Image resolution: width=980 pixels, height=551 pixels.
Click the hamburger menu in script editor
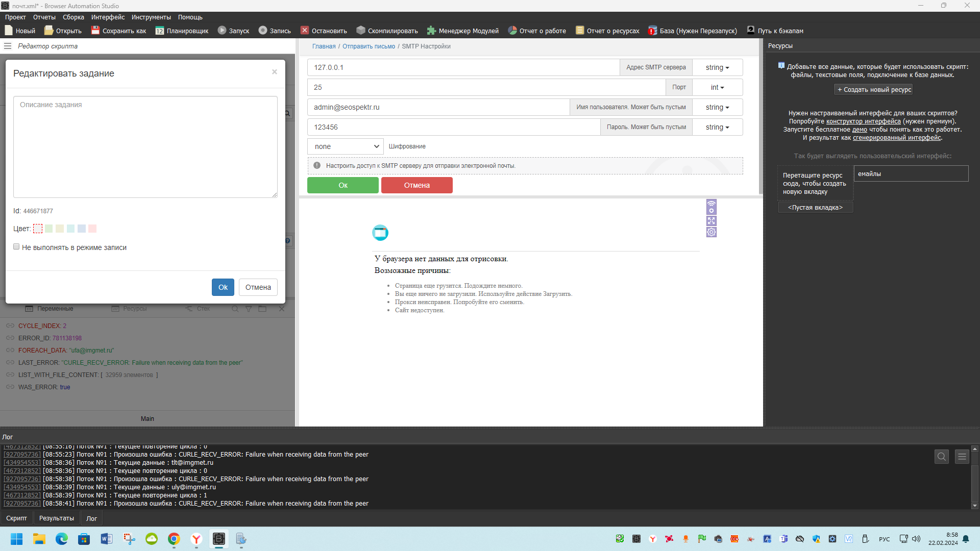(x=8, y=46)
